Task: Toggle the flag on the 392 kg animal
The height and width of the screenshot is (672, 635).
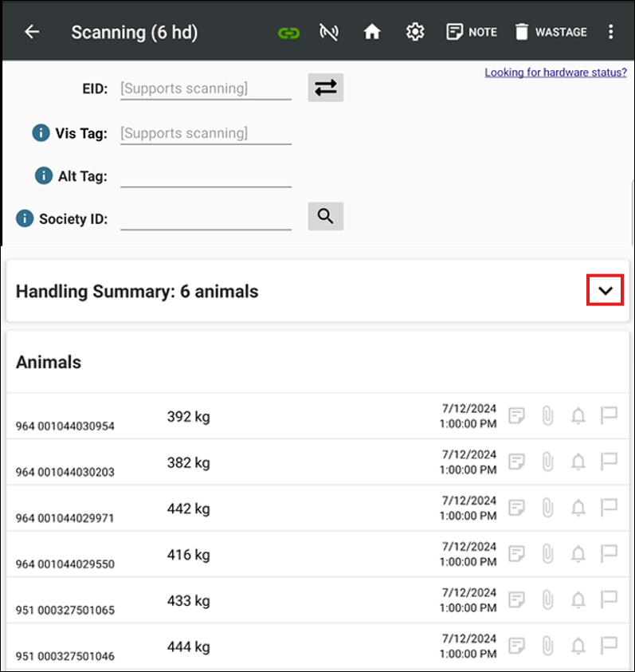Action: 609,415
